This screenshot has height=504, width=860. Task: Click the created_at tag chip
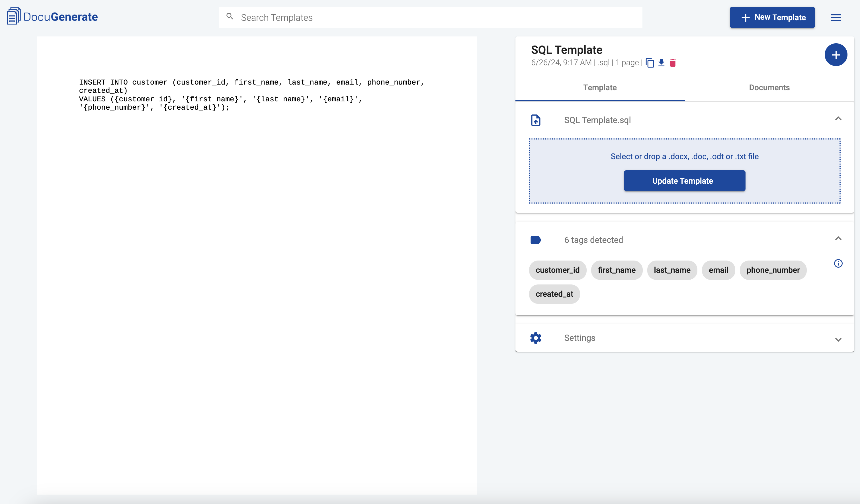coord(554,294)
